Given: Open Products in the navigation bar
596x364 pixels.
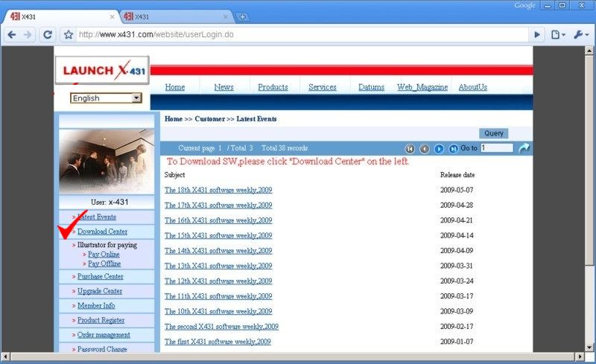Looking at the screenshot, I should [x=273, y=87].
